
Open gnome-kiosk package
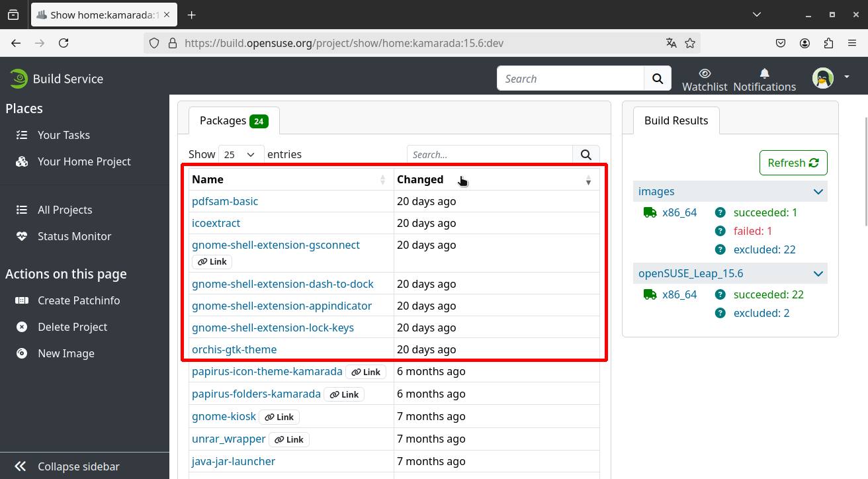point(224,416)
